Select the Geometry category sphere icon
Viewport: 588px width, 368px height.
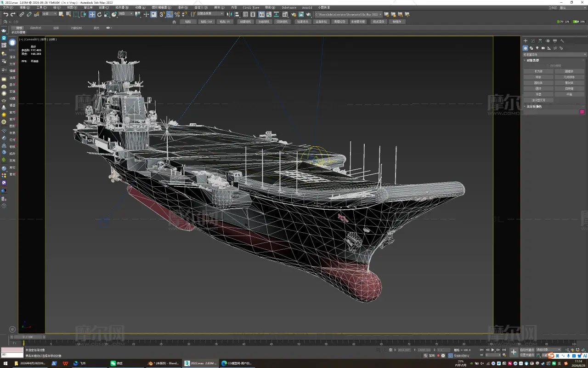click(526, 48)
